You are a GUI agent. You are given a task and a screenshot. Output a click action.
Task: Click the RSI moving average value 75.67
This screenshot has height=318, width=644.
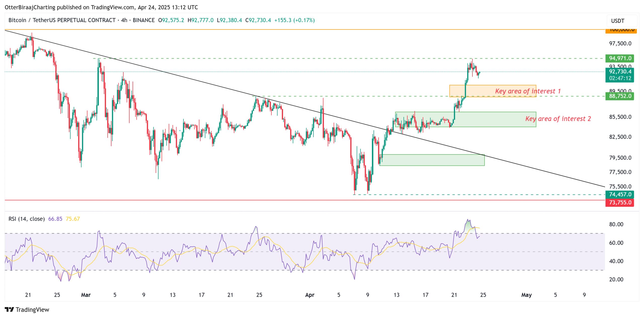pos(72,219)
